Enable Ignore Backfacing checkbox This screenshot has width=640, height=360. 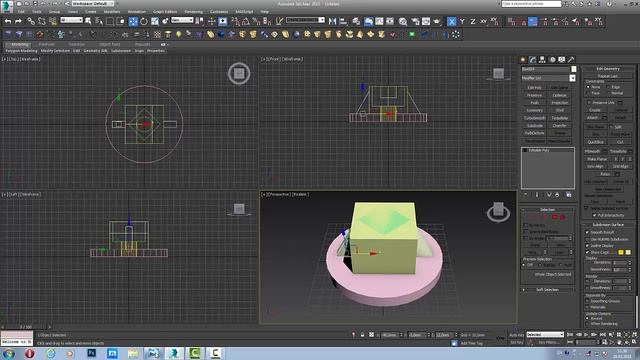click(526, 231)
